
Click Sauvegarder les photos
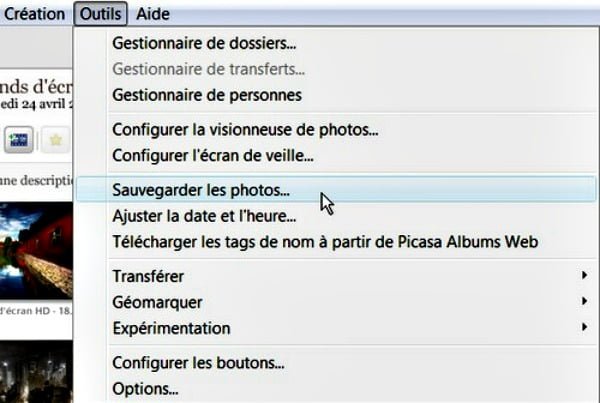tap(336, 190)
